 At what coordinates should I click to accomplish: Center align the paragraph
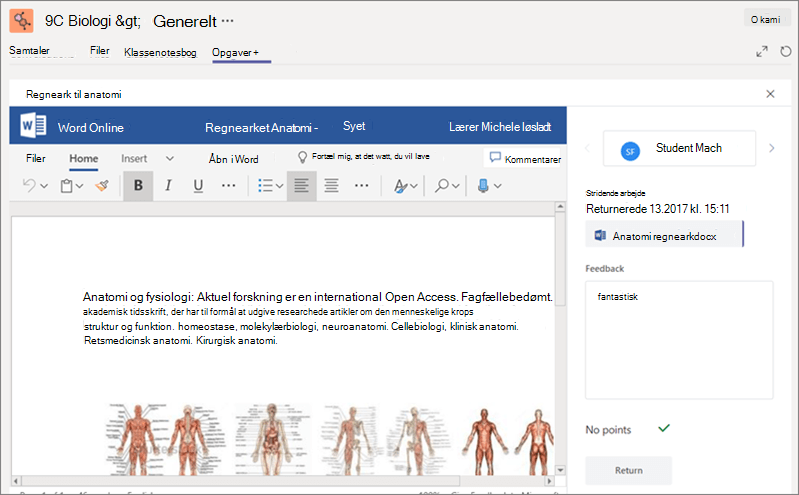(331, 186)
